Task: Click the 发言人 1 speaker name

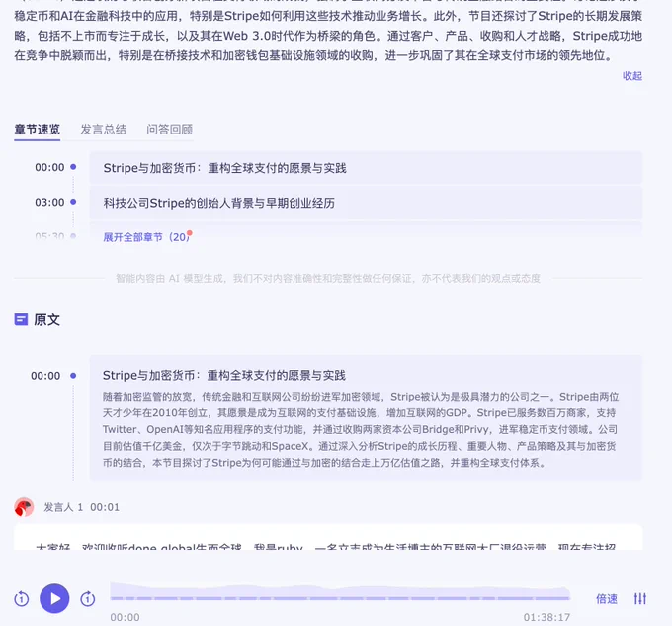Action: 63,507
